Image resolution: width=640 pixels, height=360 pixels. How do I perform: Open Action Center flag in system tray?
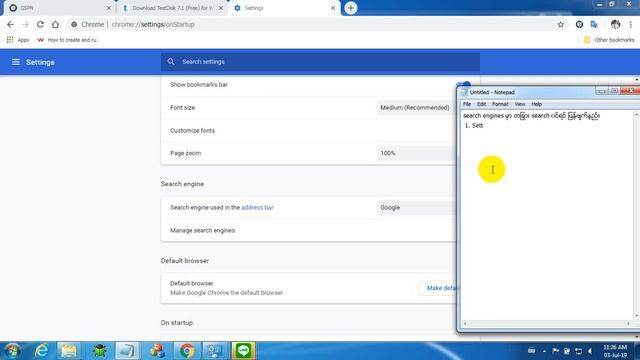[556, 351]
